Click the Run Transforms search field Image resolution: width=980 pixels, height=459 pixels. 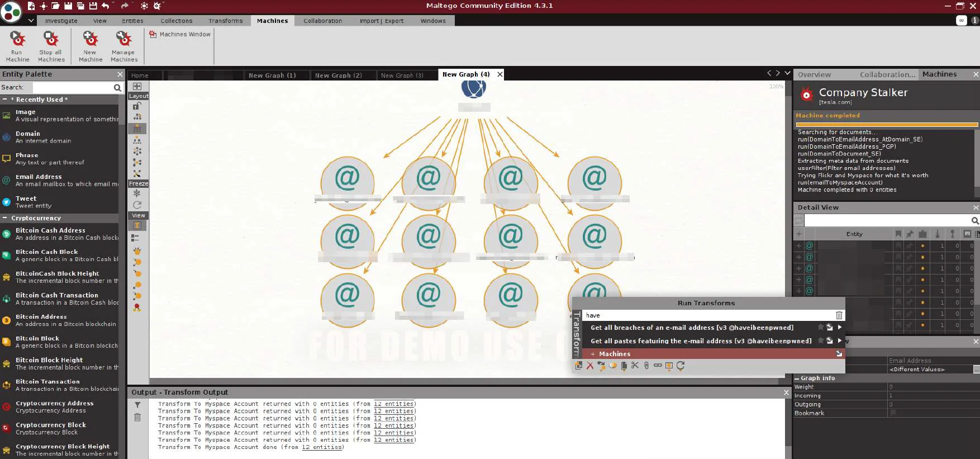[x=708, y=315]
